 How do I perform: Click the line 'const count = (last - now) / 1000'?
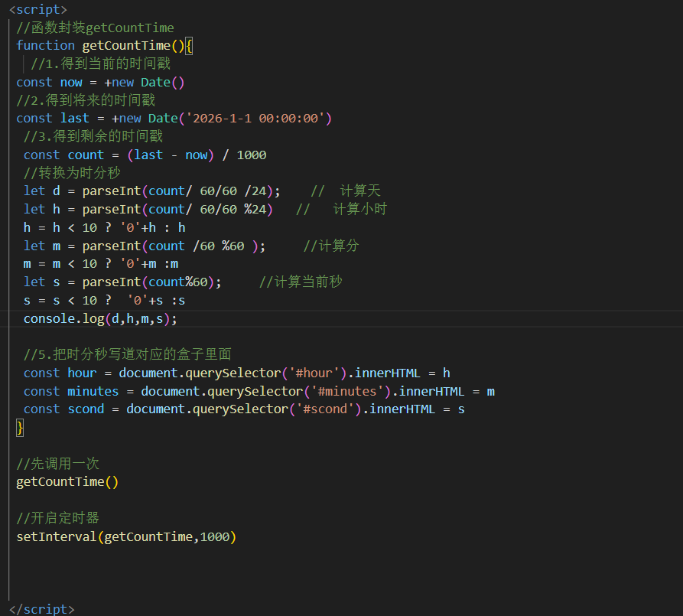(x=145, y=155)
